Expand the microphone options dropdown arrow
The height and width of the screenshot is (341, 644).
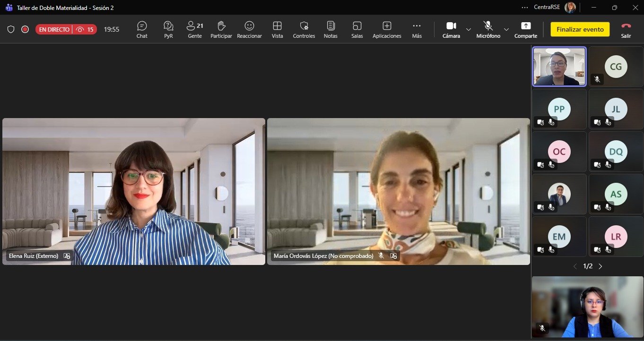click(506, 29)
